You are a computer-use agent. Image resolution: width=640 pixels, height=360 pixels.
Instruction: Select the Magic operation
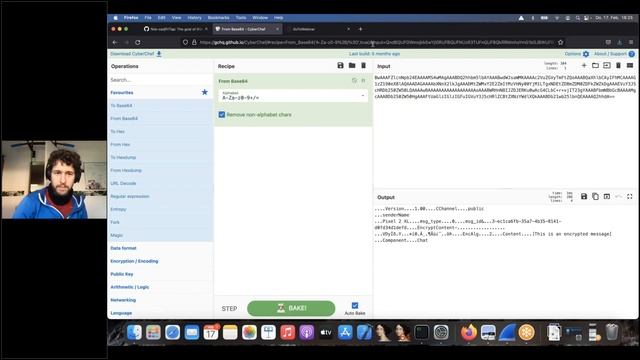pos(160,235)
